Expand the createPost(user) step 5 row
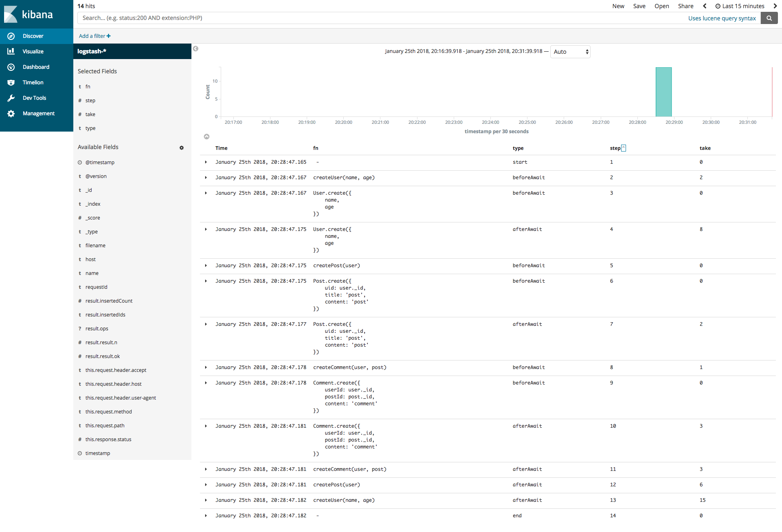 (206, 266)
